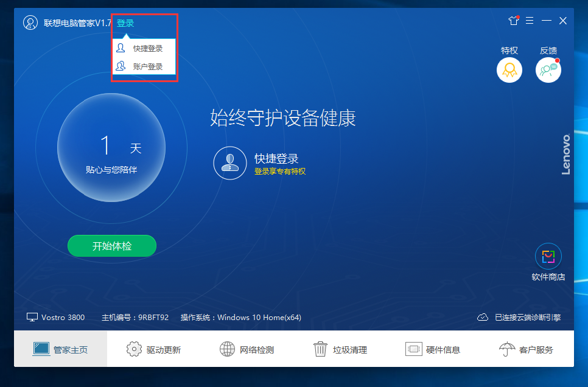Select the 网络检测 globe icon
Image resolution: width=588 pixels, height=387 pixels.
[x=227, y=349]
